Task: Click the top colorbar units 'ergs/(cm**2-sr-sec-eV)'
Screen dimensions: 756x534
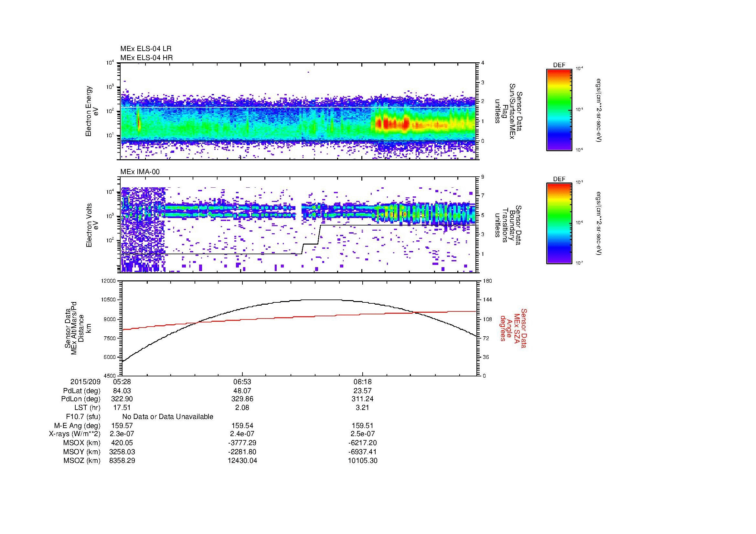Action: [599, 110]
